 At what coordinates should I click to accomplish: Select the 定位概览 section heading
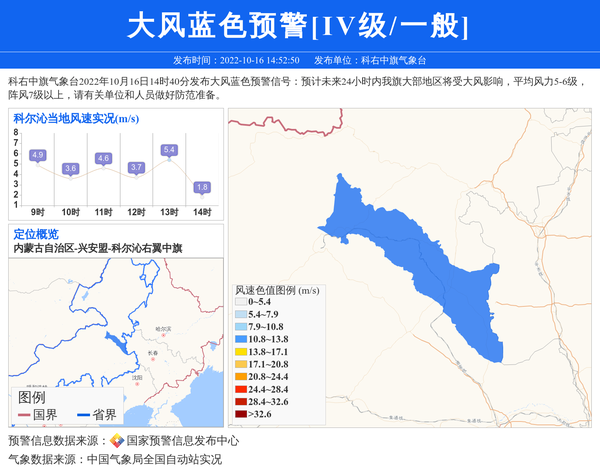36,234
